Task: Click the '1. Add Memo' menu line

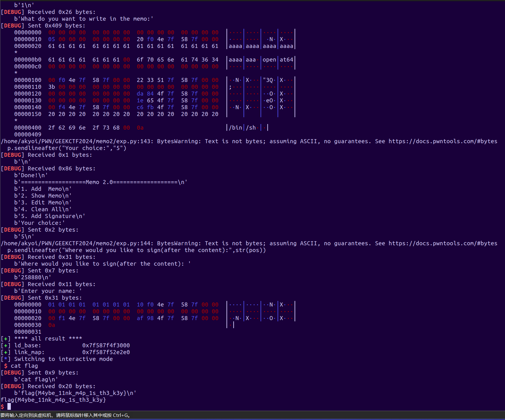Action: pyautogui.click(x=43, y=189)
